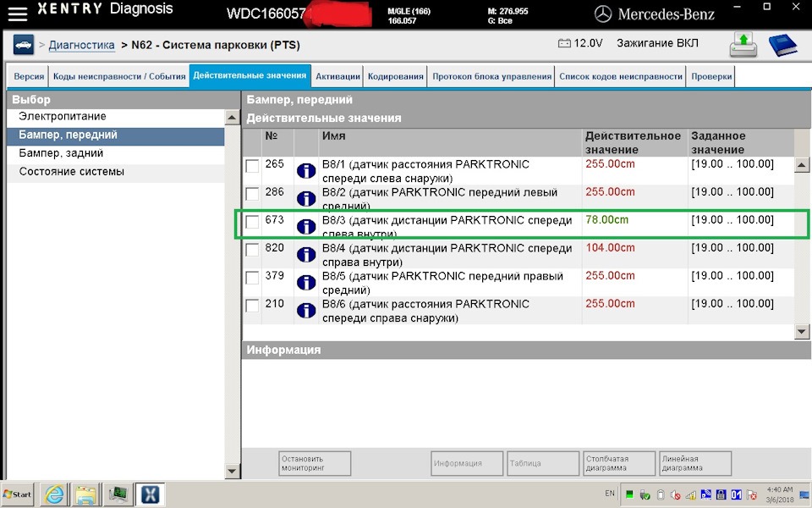Click the Заданное значение column header
812x508 pixels.
click(741, 142)
